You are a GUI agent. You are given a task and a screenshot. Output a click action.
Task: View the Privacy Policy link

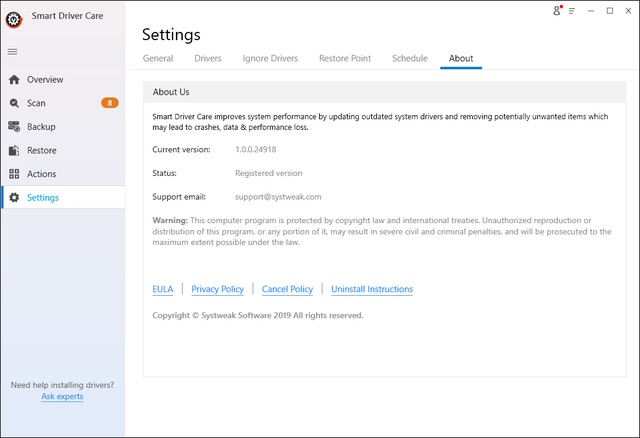(x=218, y=289)
